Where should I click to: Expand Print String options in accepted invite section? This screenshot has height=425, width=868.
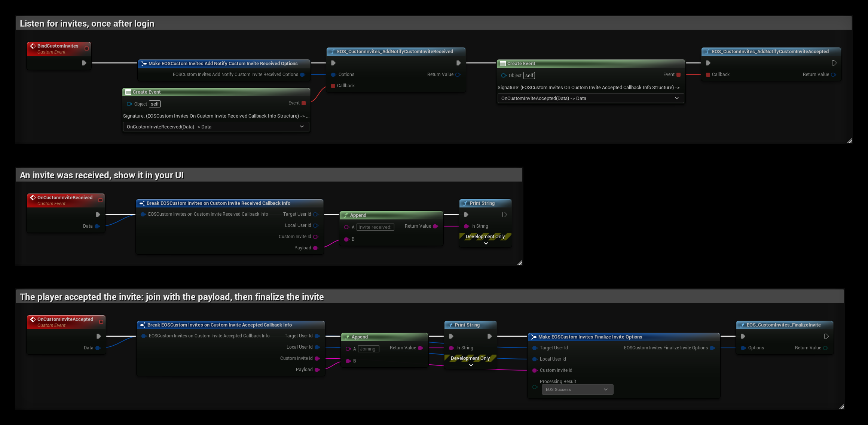coord(471,365)
